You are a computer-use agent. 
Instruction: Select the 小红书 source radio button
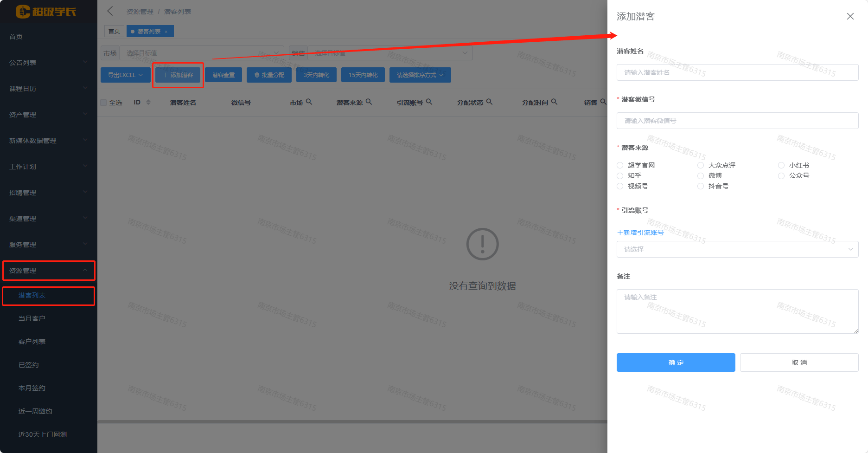tap(781, 165)
